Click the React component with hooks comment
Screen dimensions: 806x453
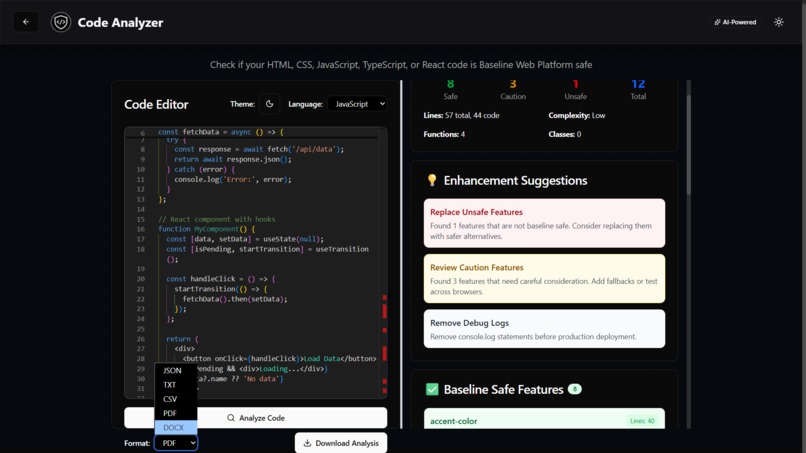point(216,219)
